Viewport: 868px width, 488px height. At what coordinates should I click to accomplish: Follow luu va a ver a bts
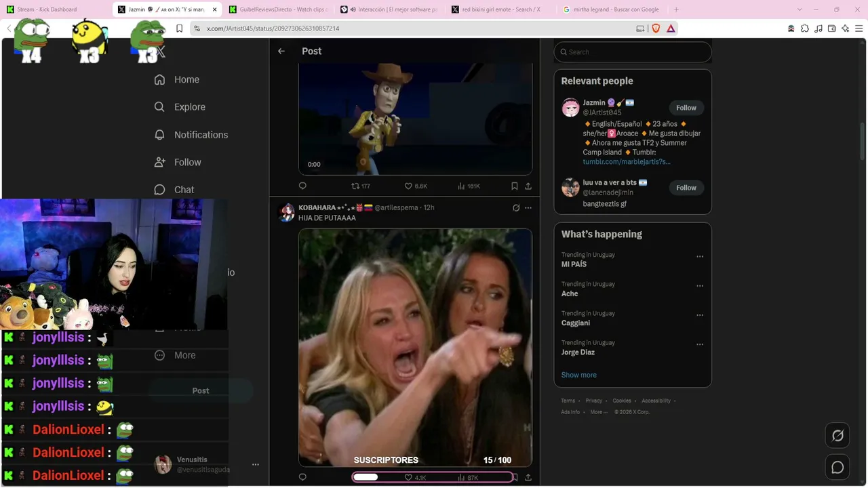coord(686,188)
